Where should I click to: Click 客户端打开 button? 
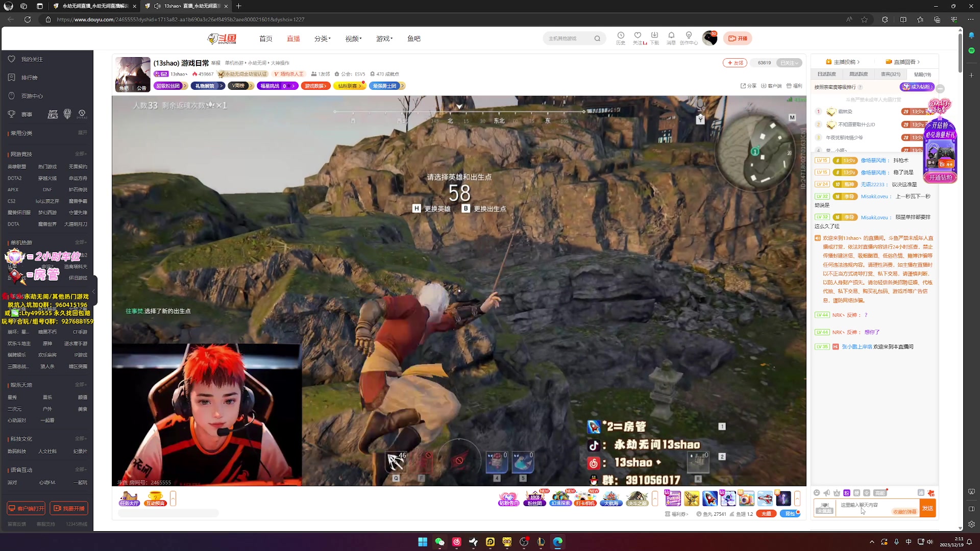click(x=26, y=508)
